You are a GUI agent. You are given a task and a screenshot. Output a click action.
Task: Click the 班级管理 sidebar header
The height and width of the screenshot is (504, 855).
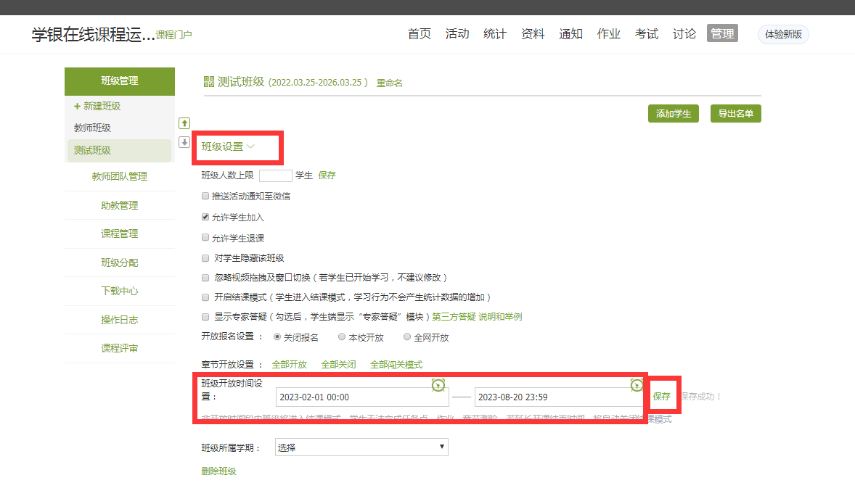(120, 81)
